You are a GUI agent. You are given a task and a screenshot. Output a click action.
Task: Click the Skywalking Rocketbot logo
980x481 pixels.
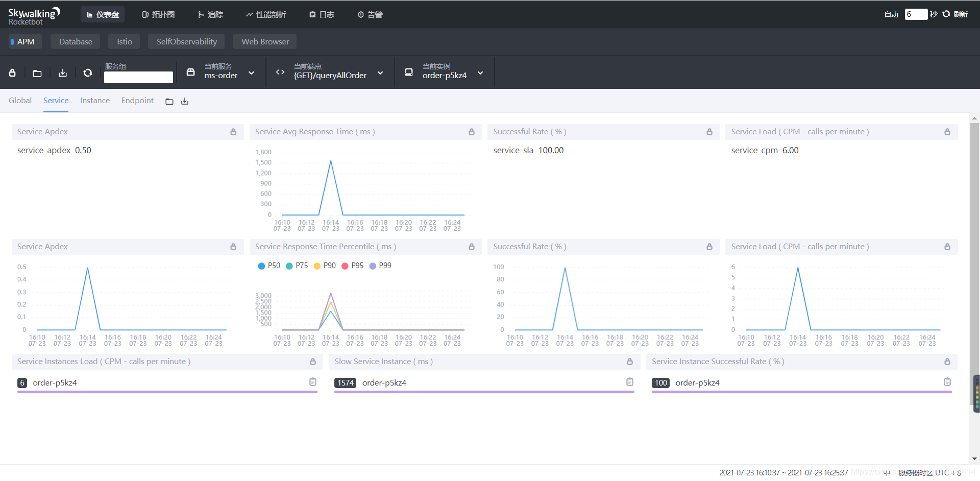coord(34,15)
